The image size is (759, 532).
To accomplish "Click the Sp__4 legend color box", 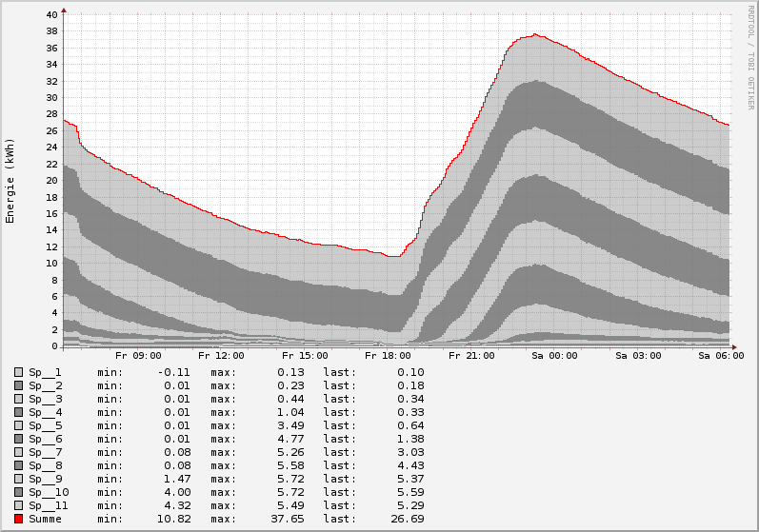I will tap(18, 412).
